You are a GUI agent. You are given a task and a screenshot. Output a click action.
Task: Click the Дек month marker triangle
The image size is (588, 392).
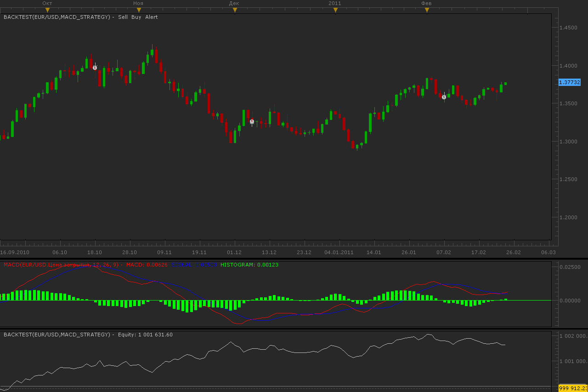pyautogui.click(x=235, y=10)
